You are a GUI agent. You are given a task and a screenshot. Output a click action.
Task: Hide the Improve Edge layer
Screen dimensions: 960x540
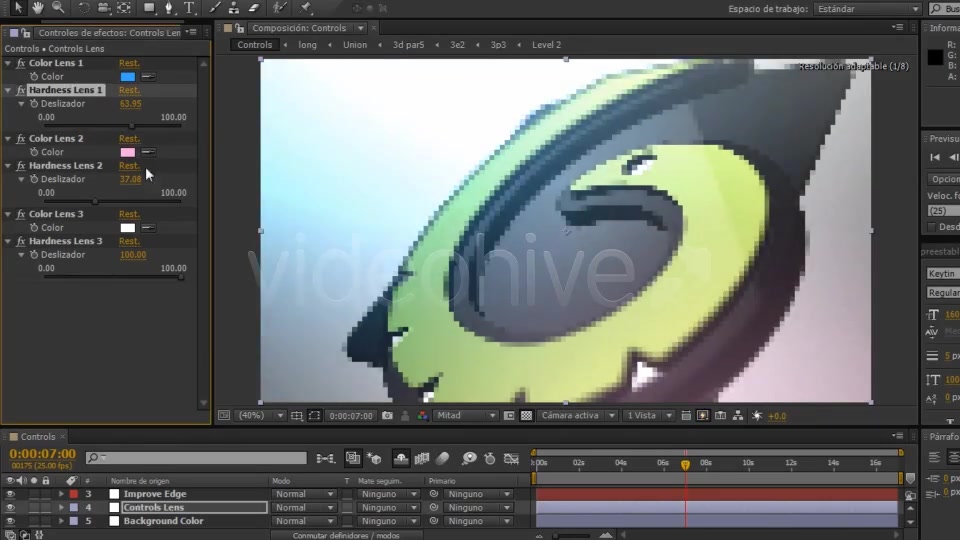[10, 494]
